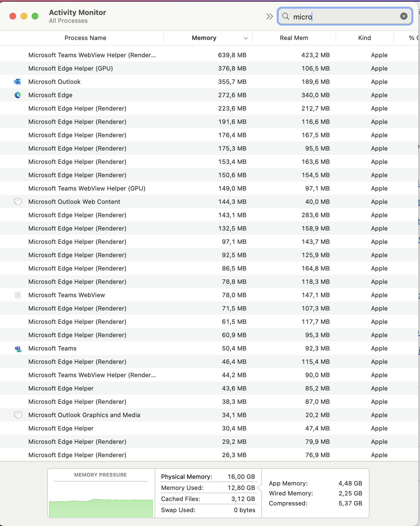Click the Microsoft Edge app icon
Screen dimensions: 420x526
pyautogui.click(x=18, y=95)
